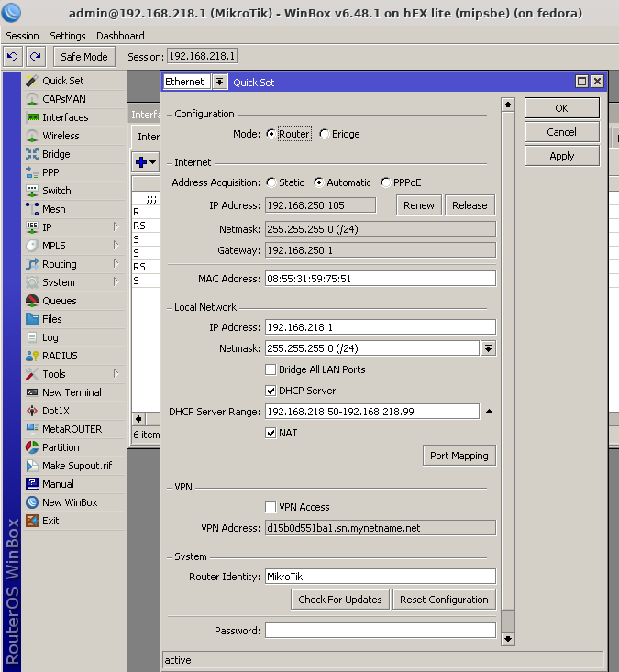Open the Bridge sidebar item
This screenshot has width=619, height=672.
(x=73, y=154)
